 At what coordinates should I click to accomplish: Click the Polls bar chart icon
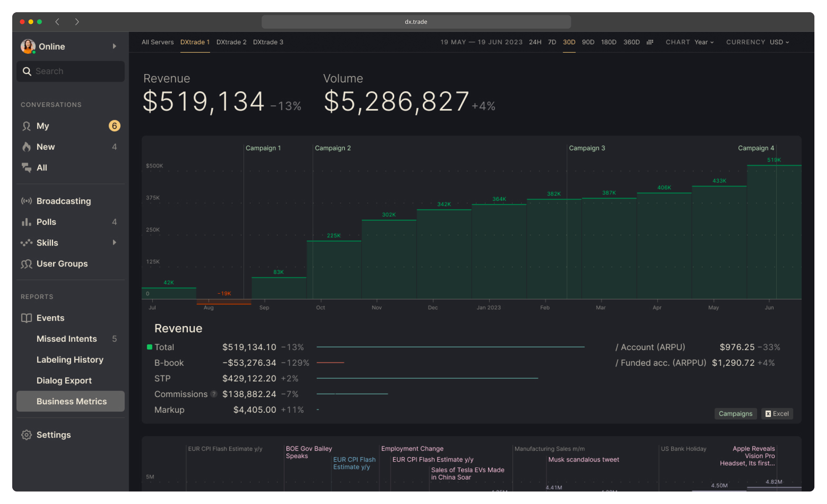(26, 222)
